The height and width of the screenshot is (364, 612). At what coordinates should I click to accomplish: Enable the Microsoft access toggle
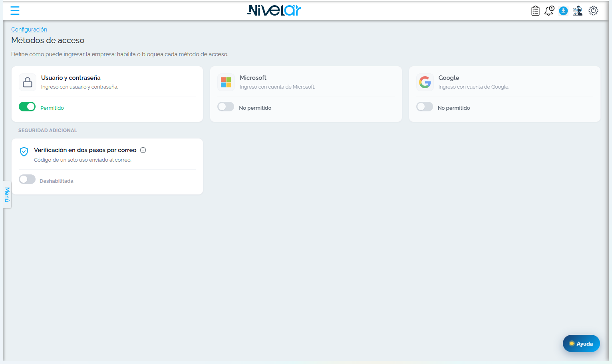pyautogui.click(x=226, y=107)
